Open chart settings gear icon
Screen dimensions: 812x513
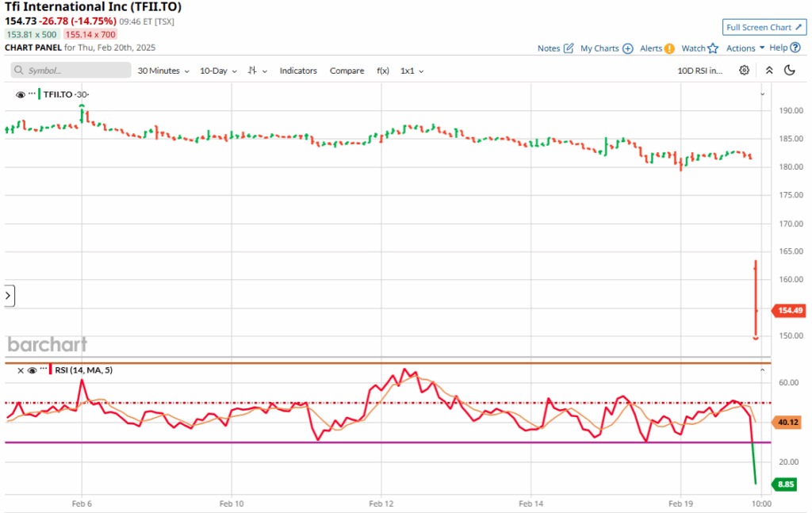[744, 71]
